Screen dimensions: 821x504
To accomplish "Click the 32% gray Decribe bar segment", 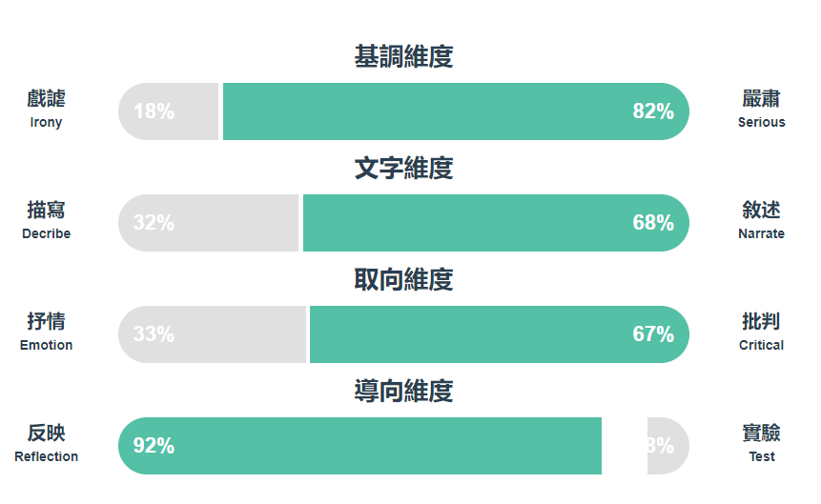I will (x=209, y=223).
